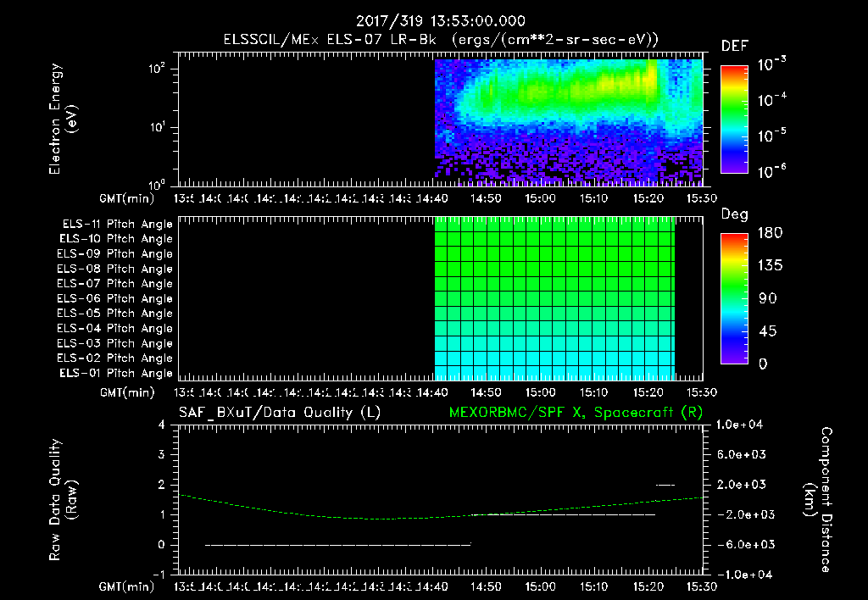Click the 180 tick on Deg colorbar

(770, 233)
